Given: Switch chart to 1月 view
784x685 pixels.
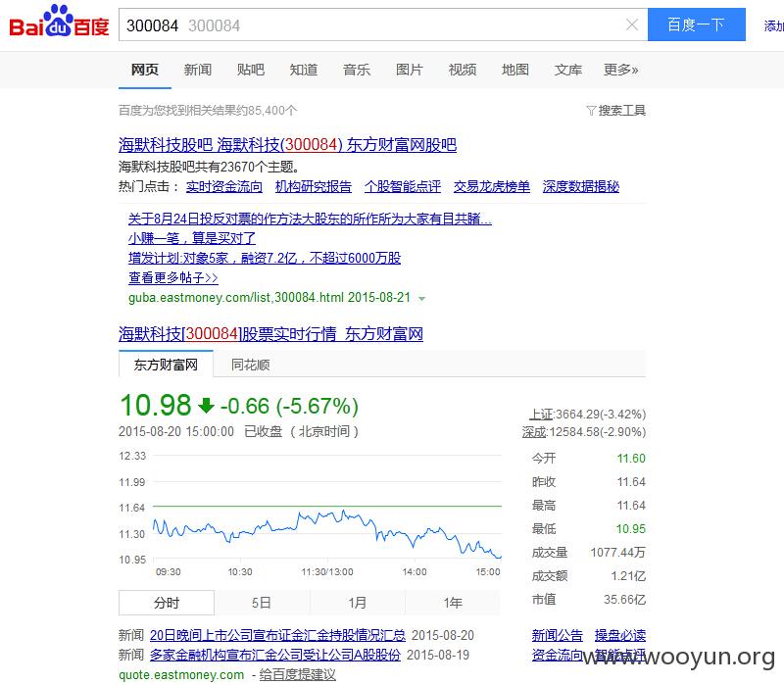Looking at the screenshot, I should (357, 603).
